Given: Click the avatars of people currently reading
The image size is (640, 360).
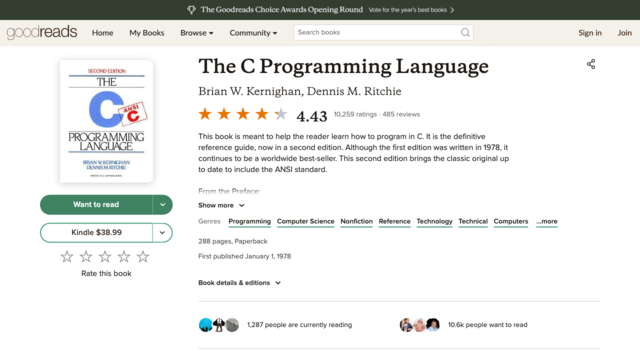Looking at the screenshot, I should (219, 325).
